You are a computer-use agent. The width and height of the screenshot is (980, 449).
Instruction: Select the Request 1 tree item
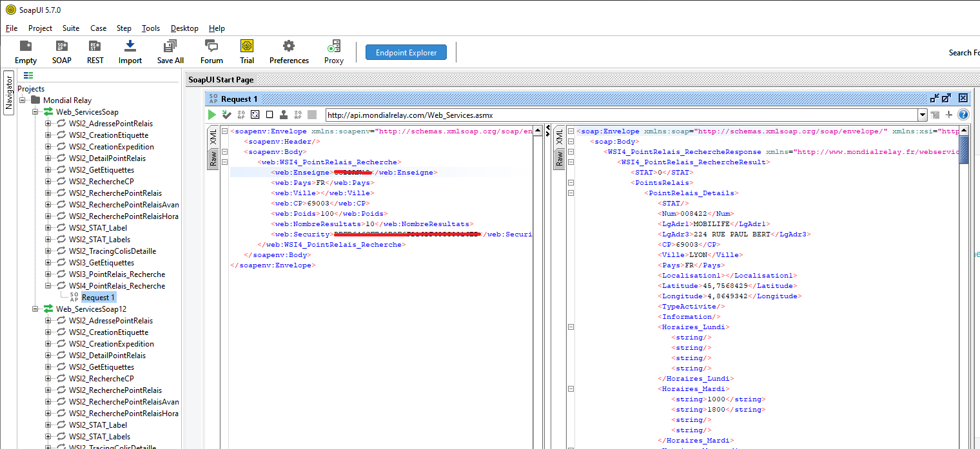tap(99, 298)
